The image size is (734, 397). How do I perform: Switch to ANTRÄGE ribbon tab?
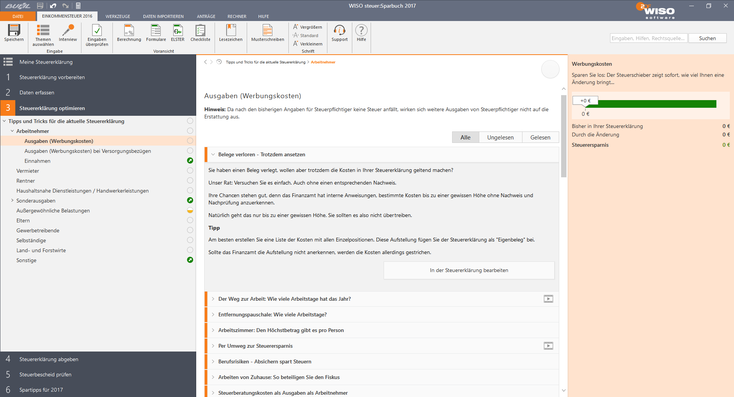click(x=206, y=16)
